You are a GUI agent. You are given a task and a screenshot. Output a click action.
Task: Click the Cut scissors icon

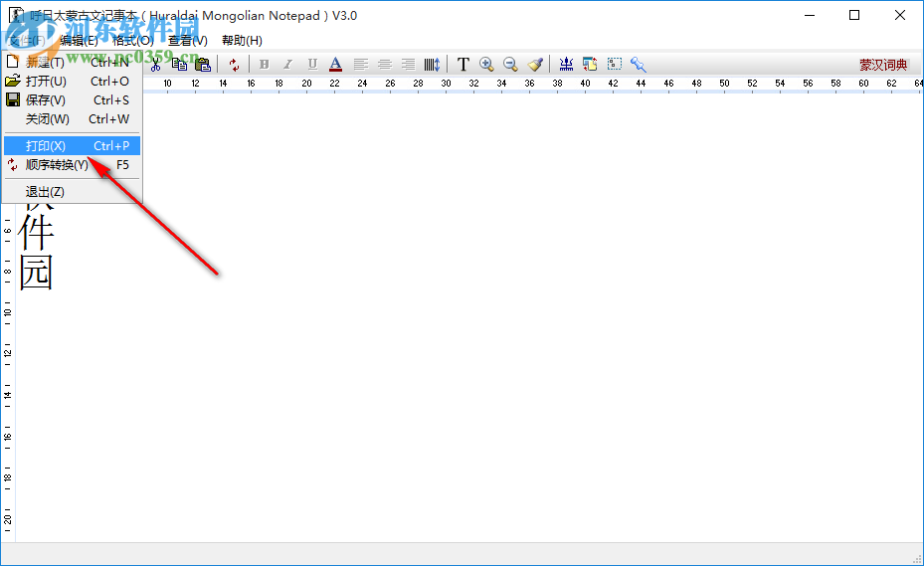click(155, 65)
